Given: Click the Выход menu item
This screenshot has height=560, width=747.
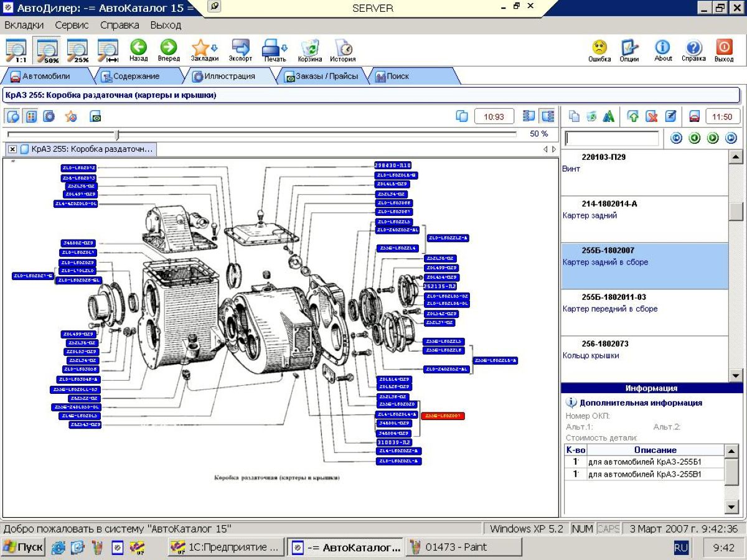Looking at the screenshot, I should pos(166,26).
